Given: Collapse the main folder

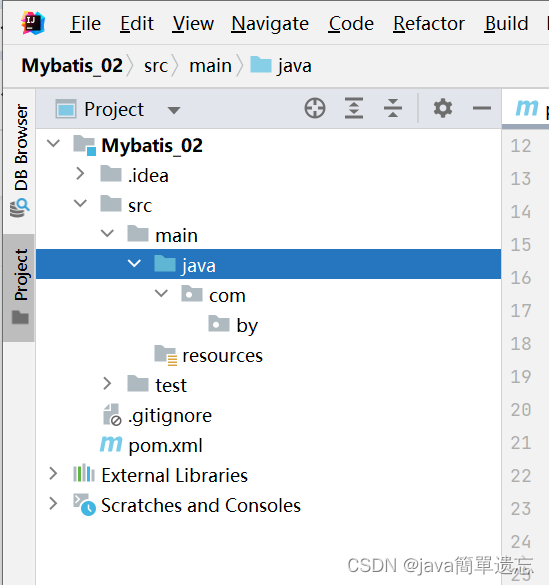Looking at the screenshot, I should tap(107, 234).
